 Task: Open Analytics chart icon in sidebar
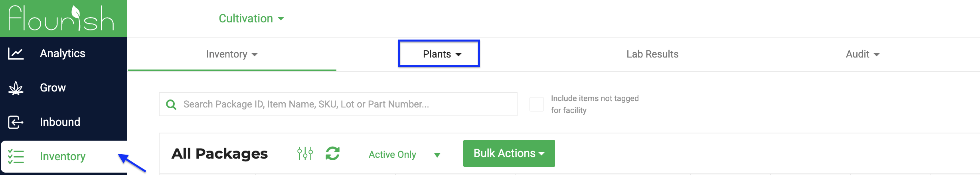pos(16,54)
